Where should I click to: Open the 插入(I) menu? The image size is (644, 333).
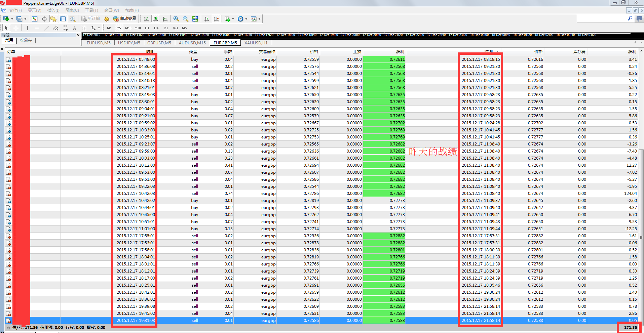[53, 10]
